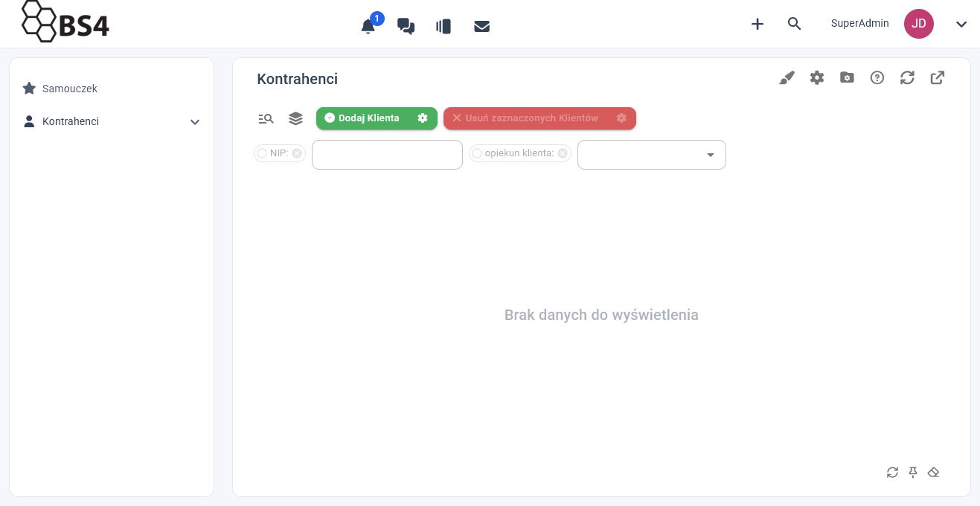Open panel in new window icon
The height and width of the screenshot is (506, 980).
(x=938, y=77)
